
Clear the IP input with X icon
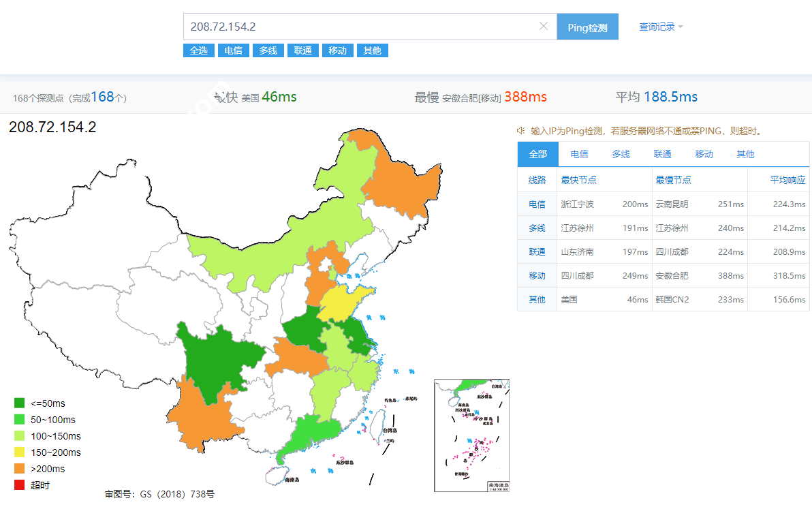pyautogui.click(x=543, y=27)
